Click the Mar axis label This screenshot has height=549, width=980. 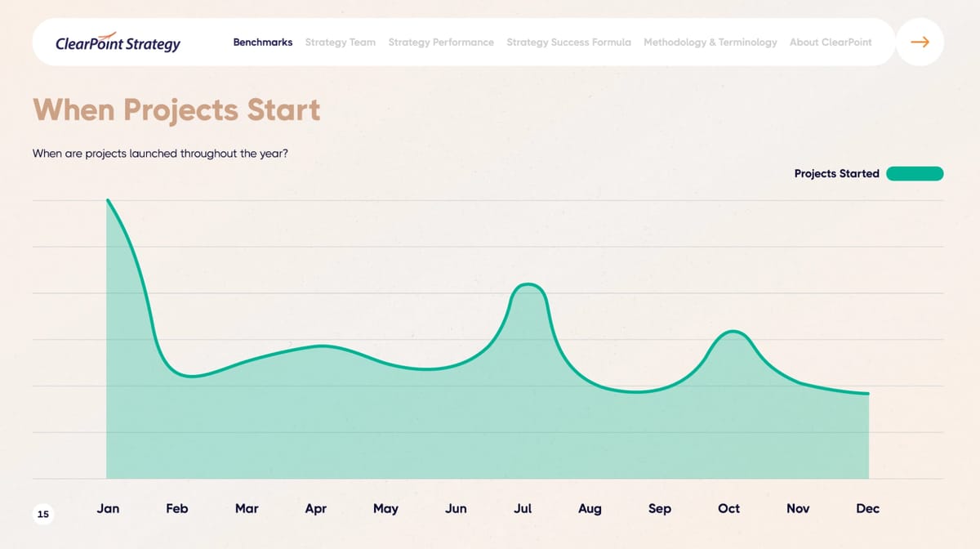[x=247, y=508]
